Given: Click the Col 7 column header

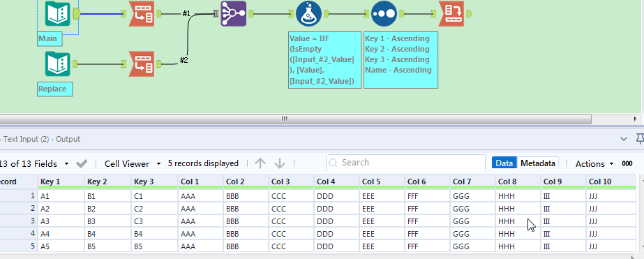Looking at the screenshot, I should click(473, 182).
